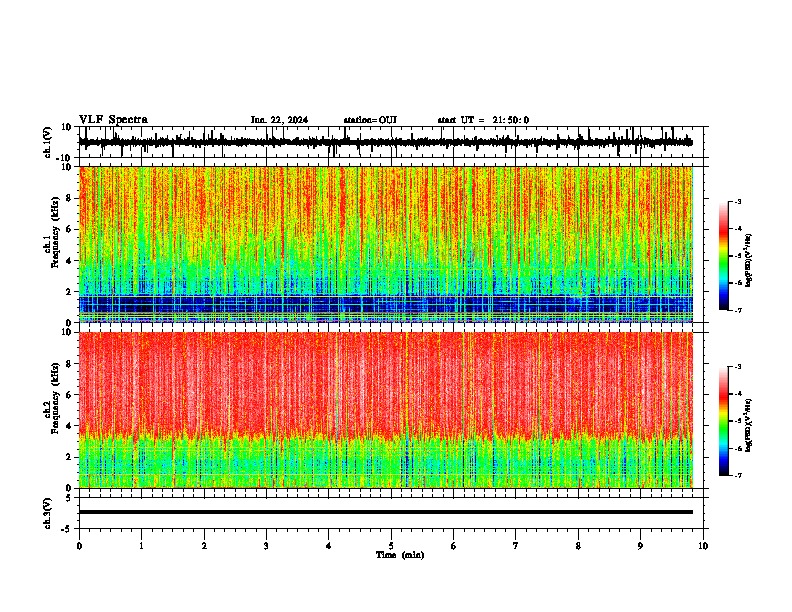
Task: Click the 'ch.3(V)' axis label
Action: tap(48, 514)
